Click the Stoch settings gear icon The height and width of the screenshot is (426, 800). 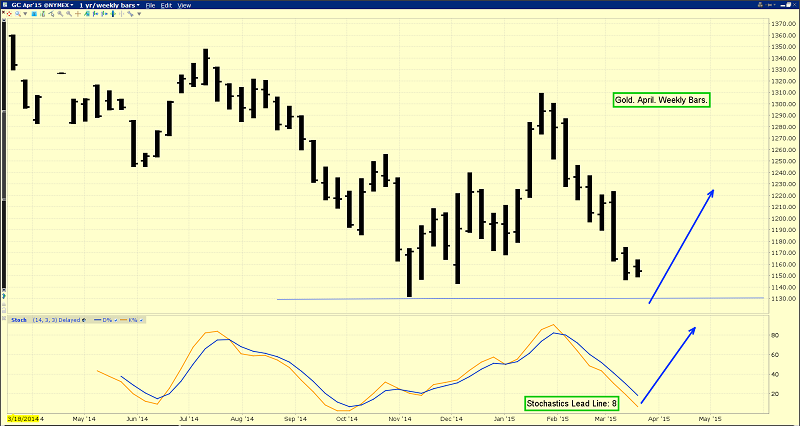(84, 320)
